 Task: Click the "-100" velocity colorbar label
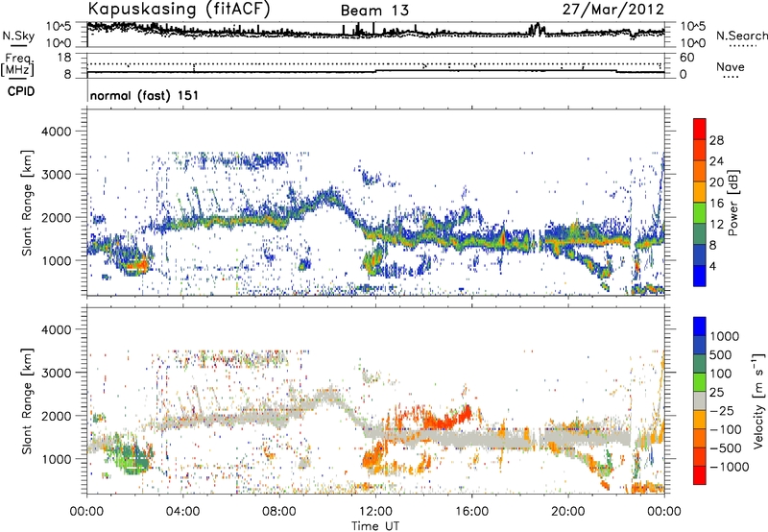726,429
